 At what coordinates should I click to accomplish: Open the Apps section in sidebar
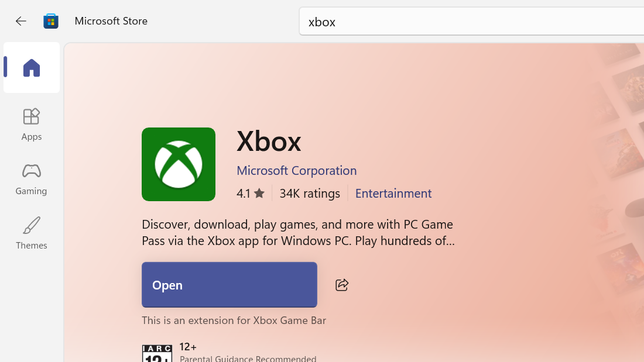coord(32,125)
